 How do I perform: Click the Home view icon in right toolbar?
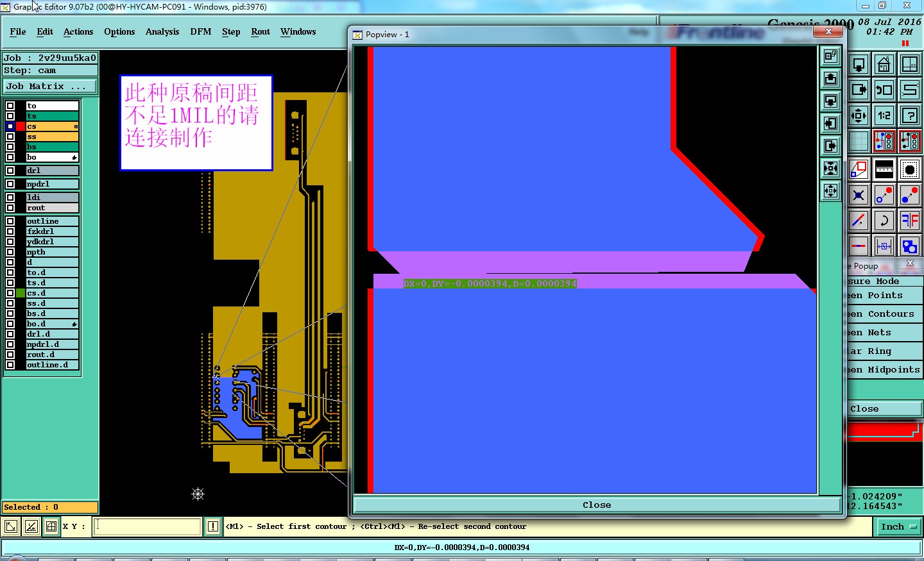884,64
